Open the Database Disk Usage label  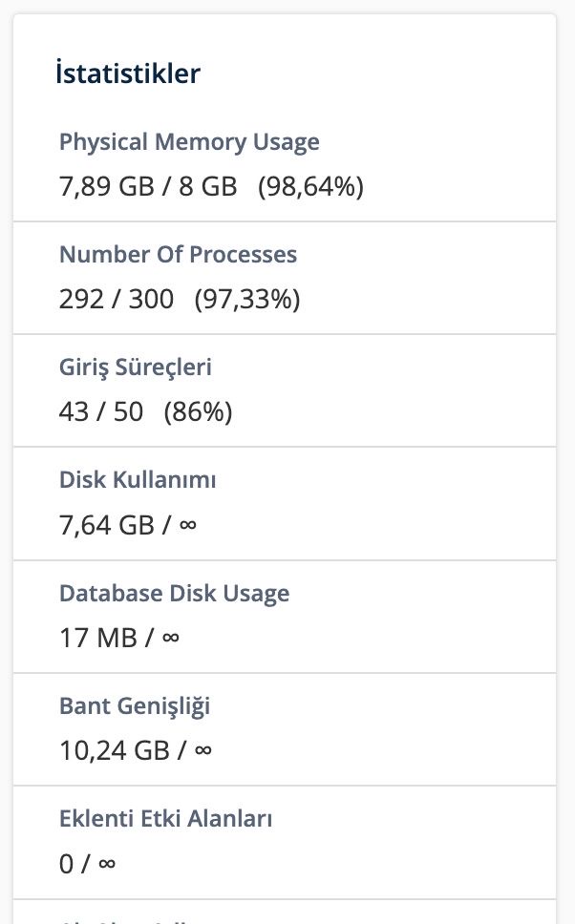[175, 594]
